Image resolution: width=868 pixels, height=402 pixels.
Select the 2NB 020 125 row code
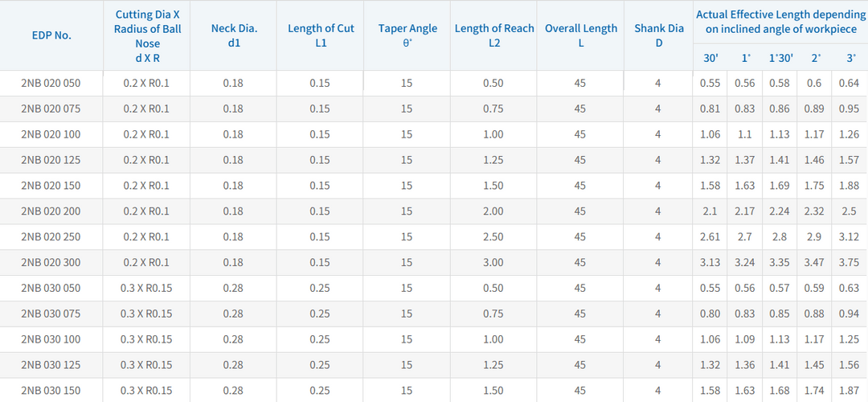[x=51, y=160]
